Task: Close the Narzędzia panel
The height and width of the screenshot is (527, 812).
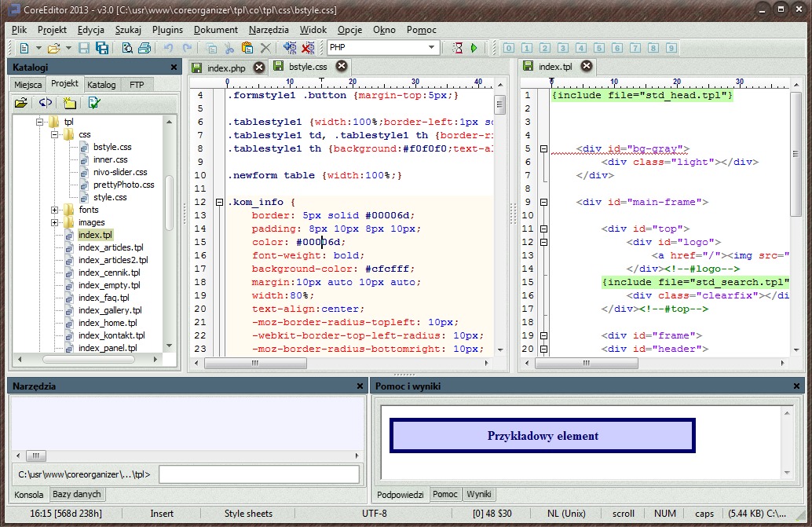Action: (360, 386)
